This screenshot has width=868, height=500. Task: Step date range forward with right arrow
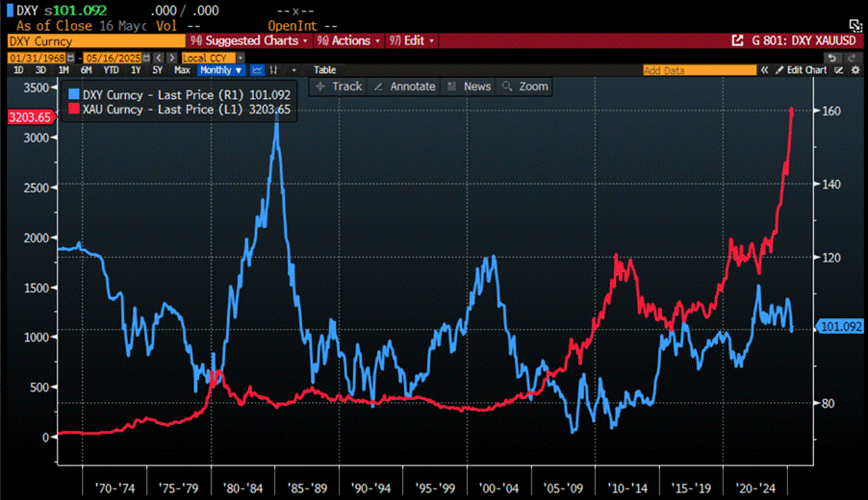click(172, 58)
